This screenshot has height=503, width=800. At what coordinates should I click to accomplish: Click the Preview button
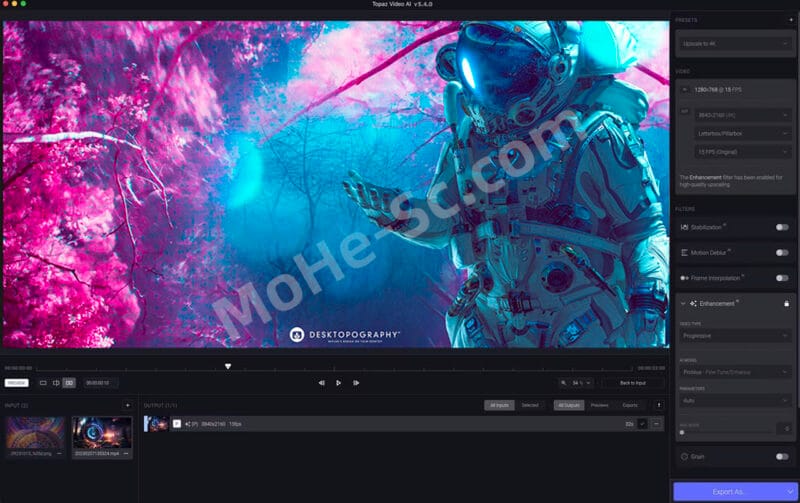[16, 383]
